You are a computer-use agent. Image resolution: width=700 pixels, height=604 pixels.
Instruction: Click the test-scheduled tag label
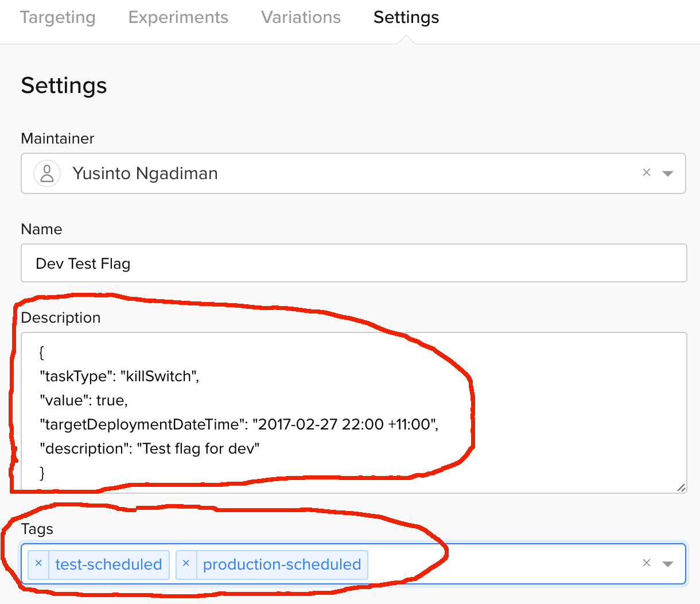[108, 564]
